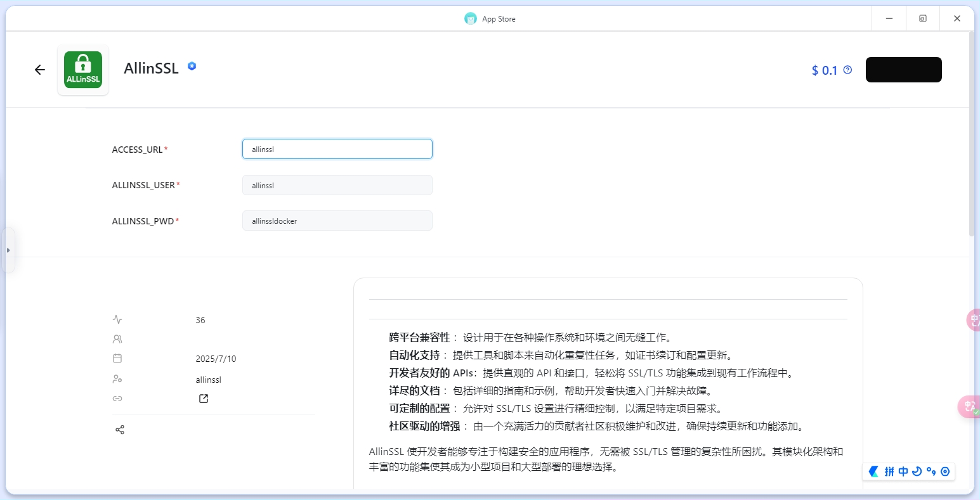Click the ALLINSSL_PWD input field
The image size is (980, 500).
[x=337, y=221]
